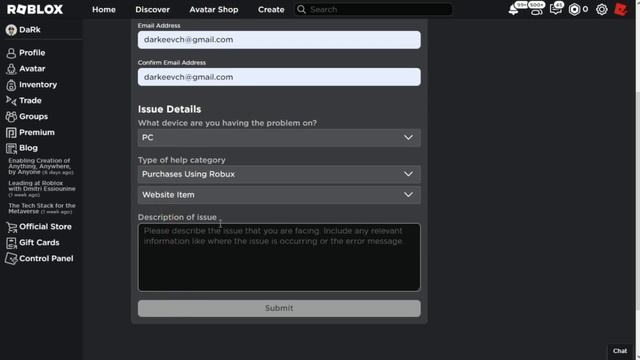Open the Website Item subcategory dropdown
Image resolution: width=640 pixels, height=360 pixels.
pos(279,195)
